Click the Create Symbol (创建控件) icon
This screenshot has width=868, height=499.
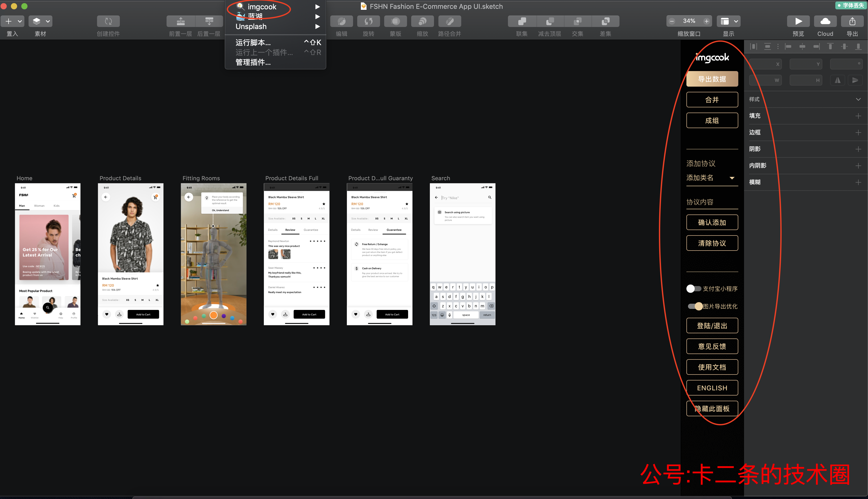(108, 21)
